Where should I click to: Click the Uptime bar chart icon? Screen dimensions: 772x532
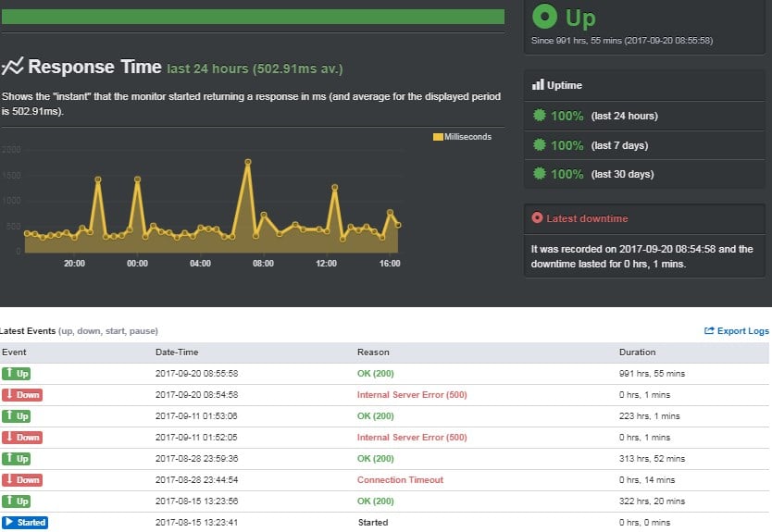point(538,84)
